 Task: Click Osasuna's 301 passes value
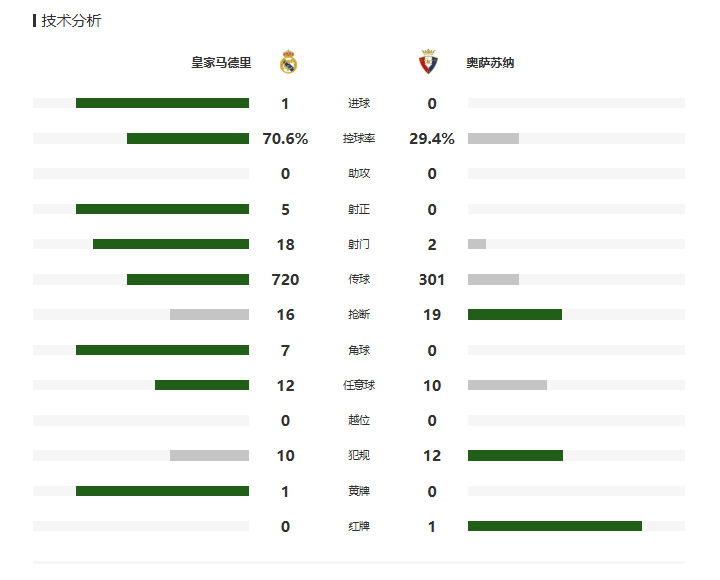432,279
